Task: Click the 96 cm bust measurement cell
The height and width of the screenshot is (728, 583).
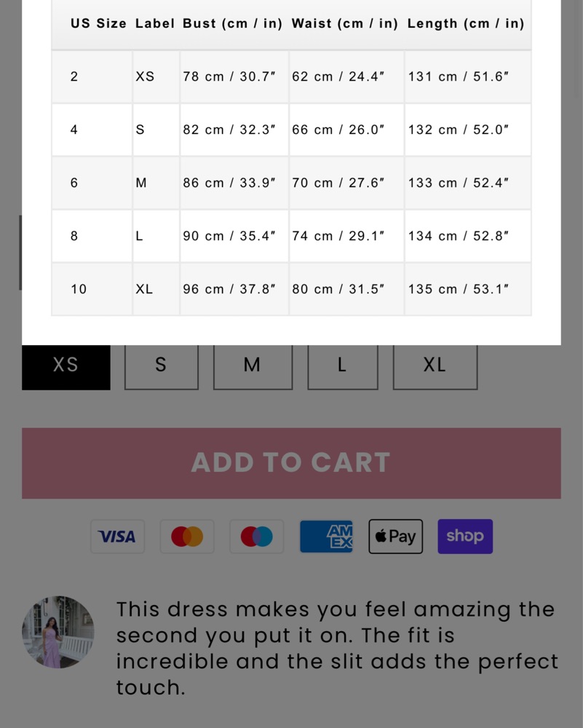Action: (234, 289)
